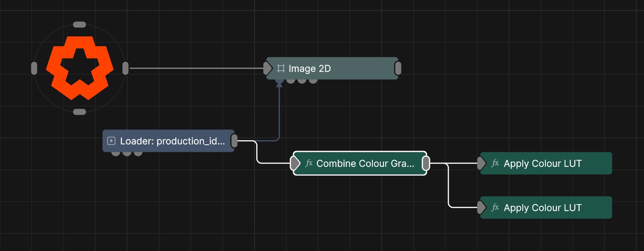644x251 pixels.
Task: Select the left port of root node
Action: [34, 68]
